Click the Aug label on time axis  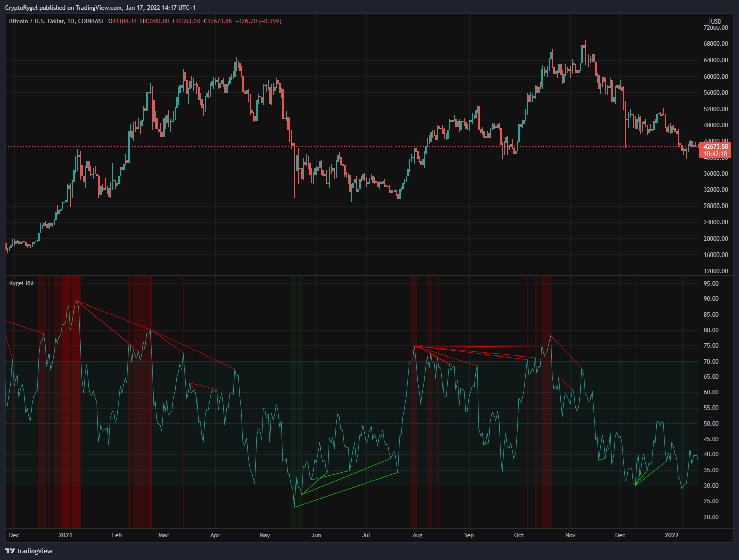pyautogui.click(x=417, y=535)
